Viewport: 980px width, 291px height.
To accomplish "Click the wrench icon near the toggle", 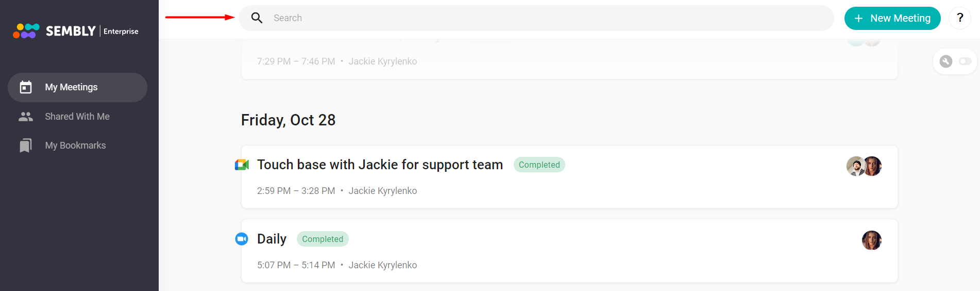I will 946,61.
